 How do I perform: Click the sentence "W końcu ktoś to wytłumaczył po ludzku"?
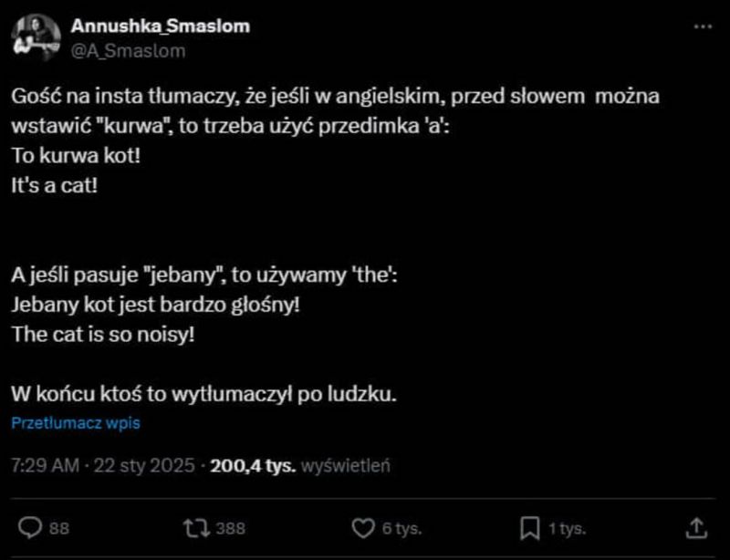[203, 394]
